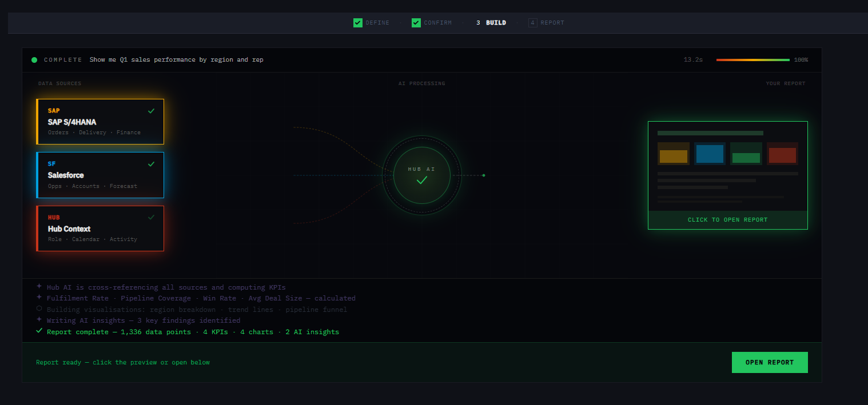
Task: Click the Writing AI insights log text
Action: point(144,320)
